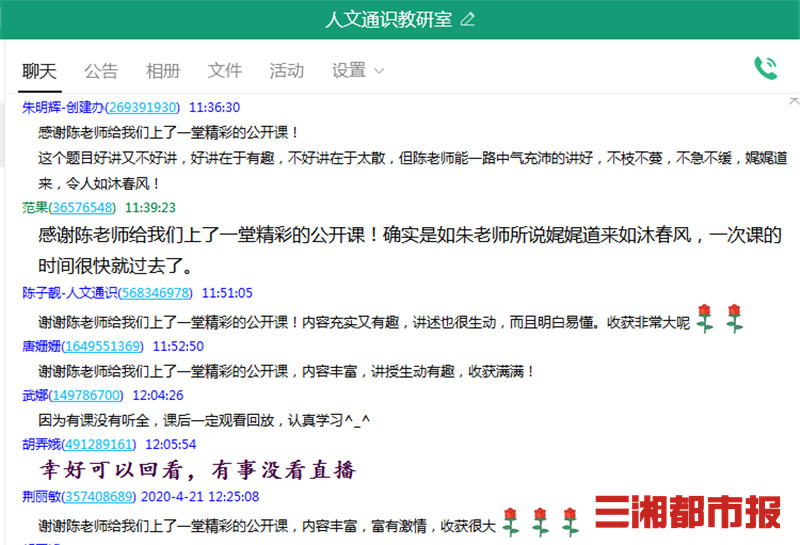
Task: Start a group voice call via phone icon
Action: tap(766, 68)
